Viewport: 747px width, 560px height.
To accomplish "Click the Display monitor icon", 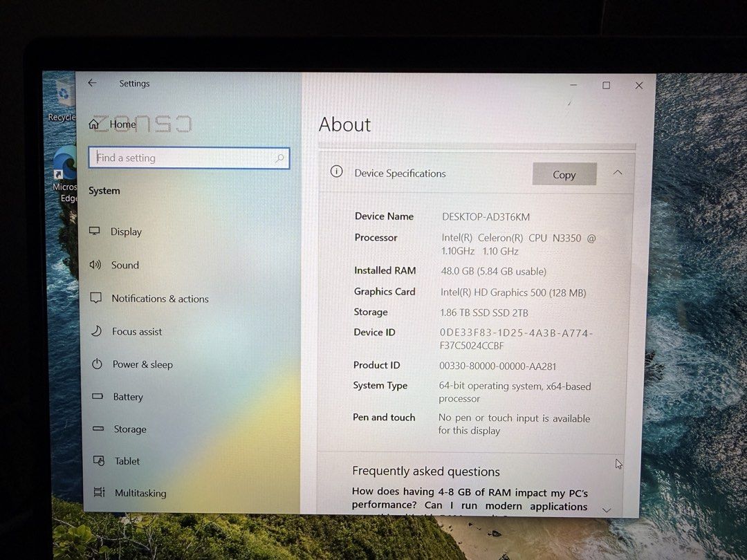I will 95,231.
